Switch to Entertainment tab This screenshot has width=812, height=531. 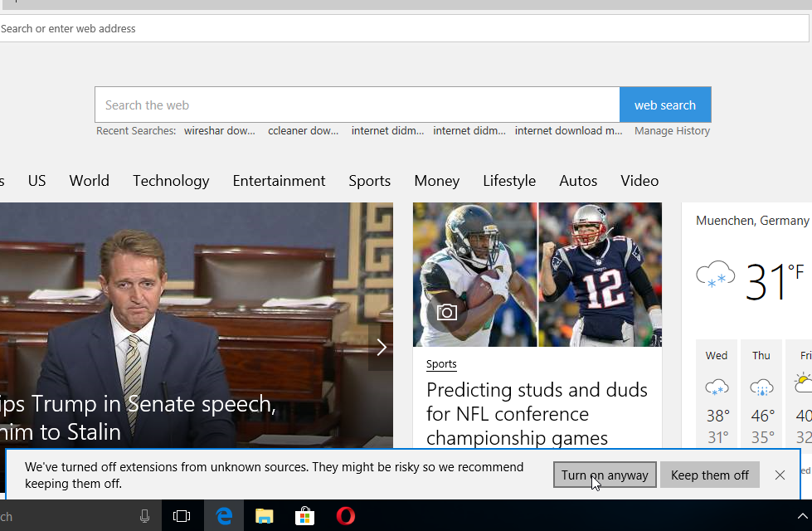(x=279, y=181)
